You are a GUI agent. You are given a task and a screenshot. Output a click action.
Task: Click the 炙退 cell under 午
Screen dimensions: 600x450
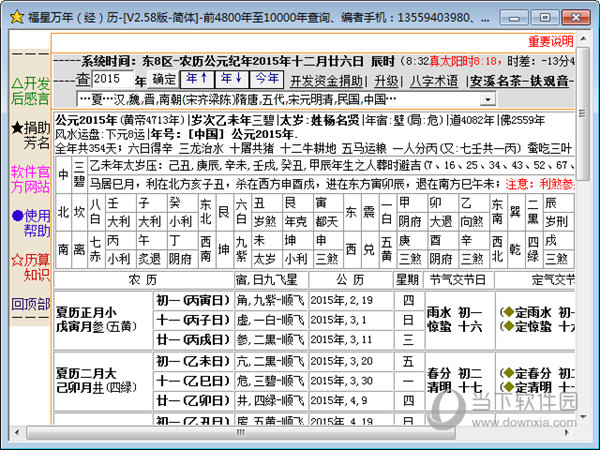coord(151,259)
